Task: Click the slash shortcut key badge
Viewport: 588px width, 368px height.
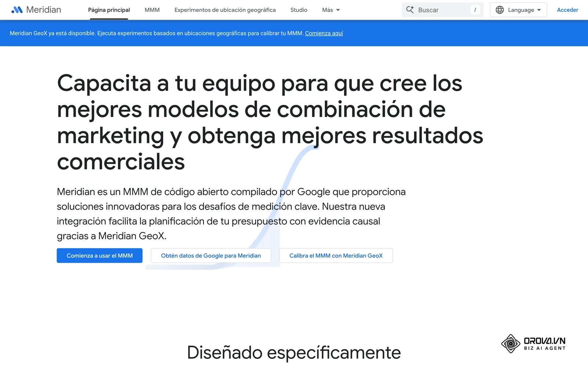Action: tap(475, 10)
